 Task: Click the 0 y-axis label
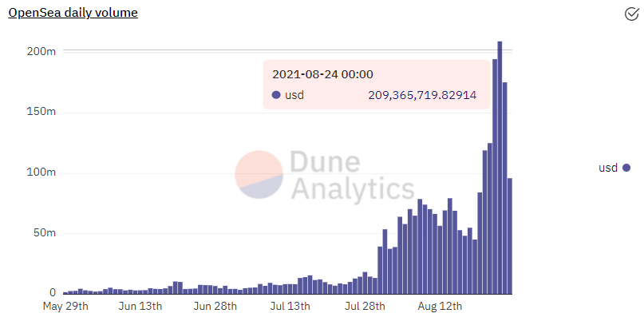point(53,293)
